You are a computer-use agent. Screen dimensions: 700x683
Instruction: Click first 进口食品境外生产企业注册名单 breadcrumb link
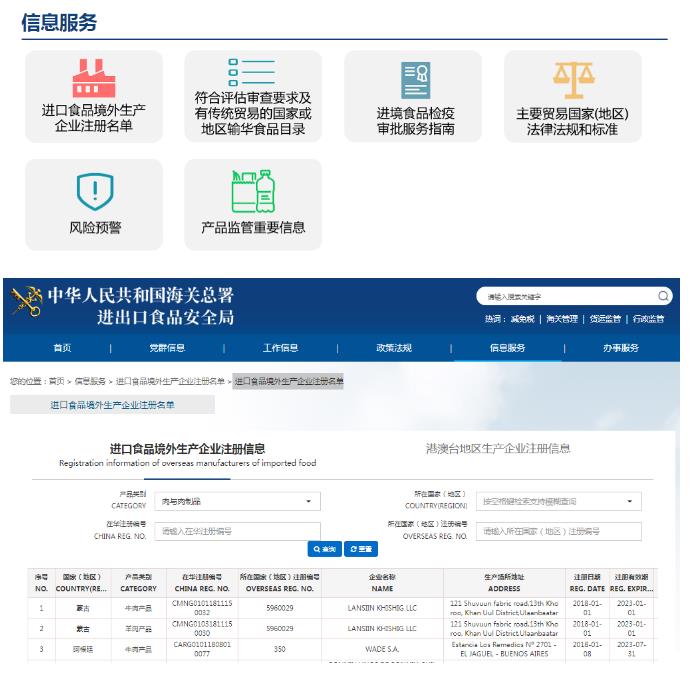coord(170,381)
